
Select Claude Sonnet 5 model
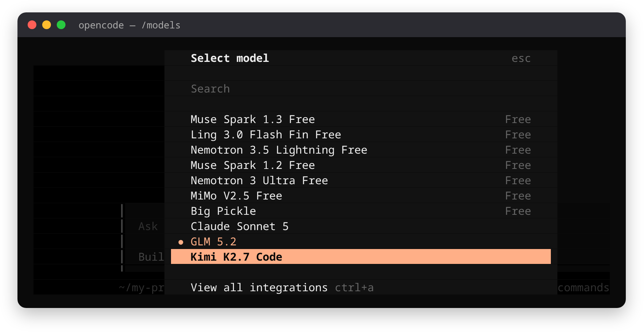pos(361,226)
